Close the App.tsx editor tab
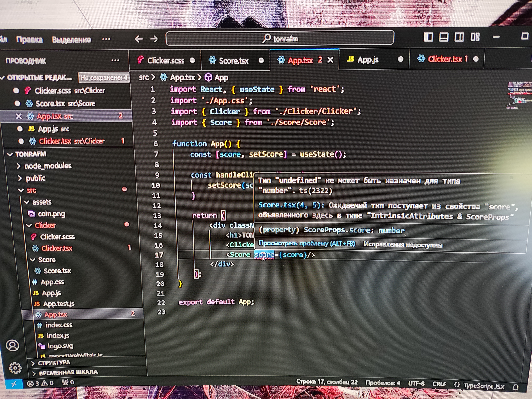 click(331, 60)
